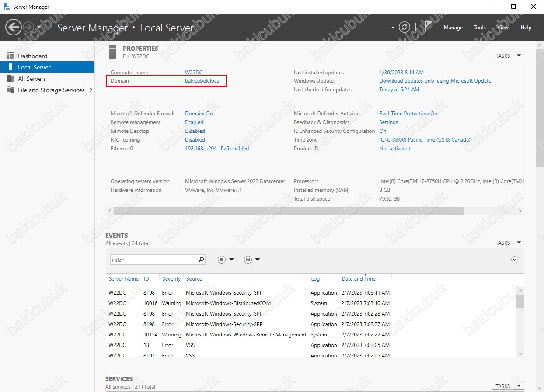
Task: Open the Manage menu
Action: [x=453, y=28]
